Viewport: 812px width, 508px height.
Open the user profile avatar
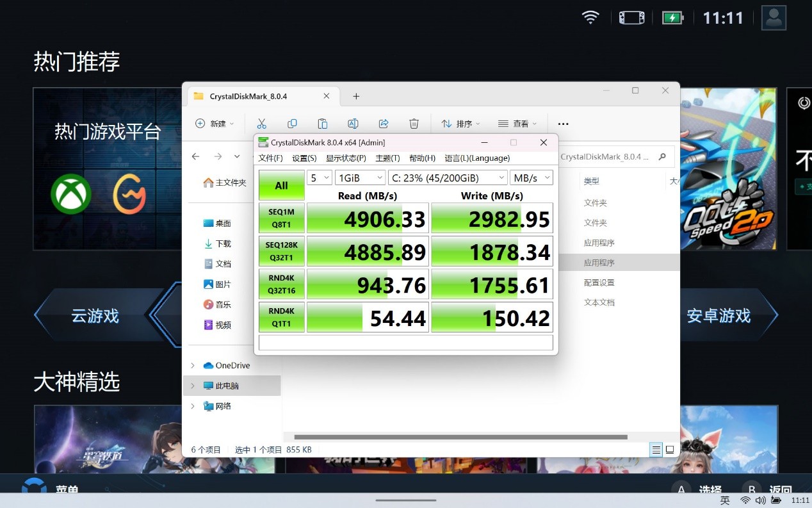click(x=774, y=17)
